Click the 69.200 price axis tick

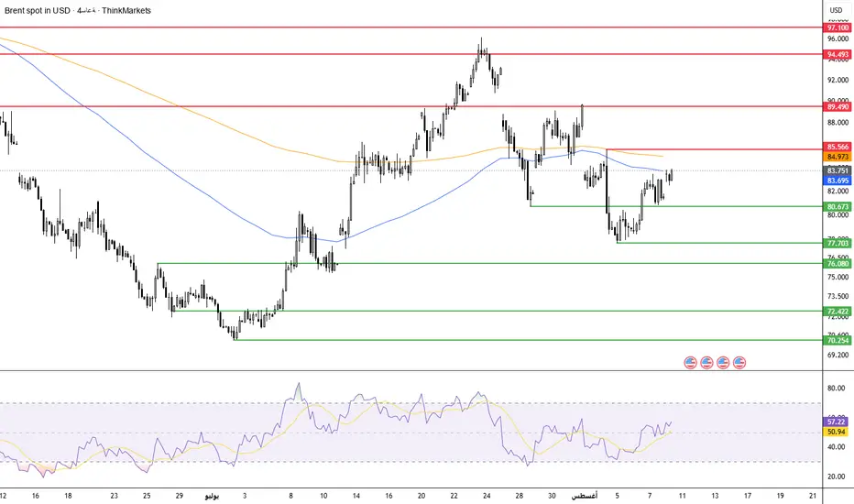(x=838, y=355)
